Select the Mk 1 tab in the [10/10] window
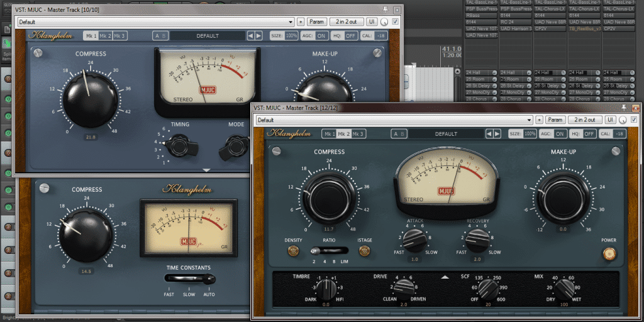 pyautogui.click(x=91, y=36)
